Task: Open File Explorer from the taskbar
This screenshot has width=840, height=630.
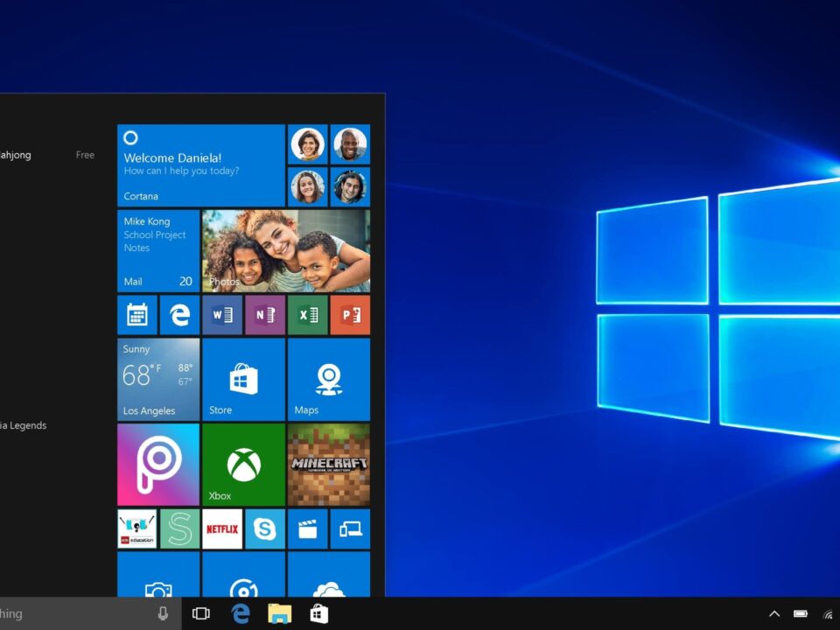Action: [280, 613]
